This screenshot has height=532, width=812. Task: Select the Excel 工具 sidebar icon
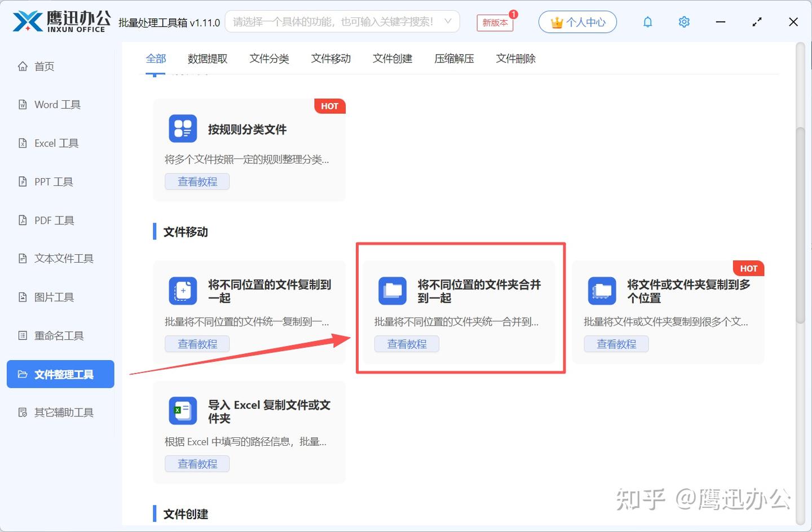(x=56, y=143)
